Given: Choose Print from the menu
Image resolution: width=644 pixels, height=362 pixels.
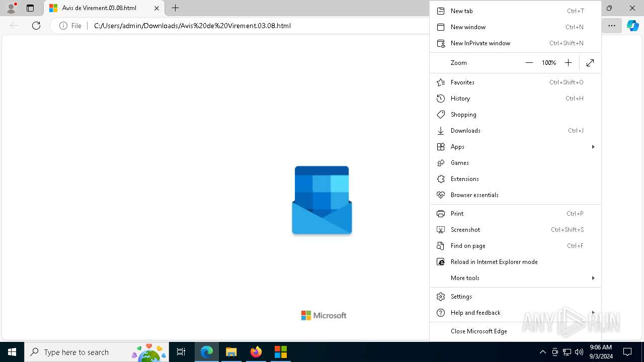Looking at the screenshot, I should [515, 214].
